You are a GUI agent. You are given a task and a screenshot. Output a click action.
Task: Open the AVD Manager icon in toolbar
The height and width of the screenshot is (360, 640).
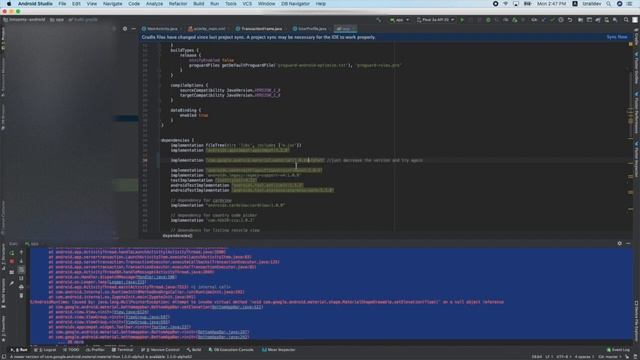607,20
